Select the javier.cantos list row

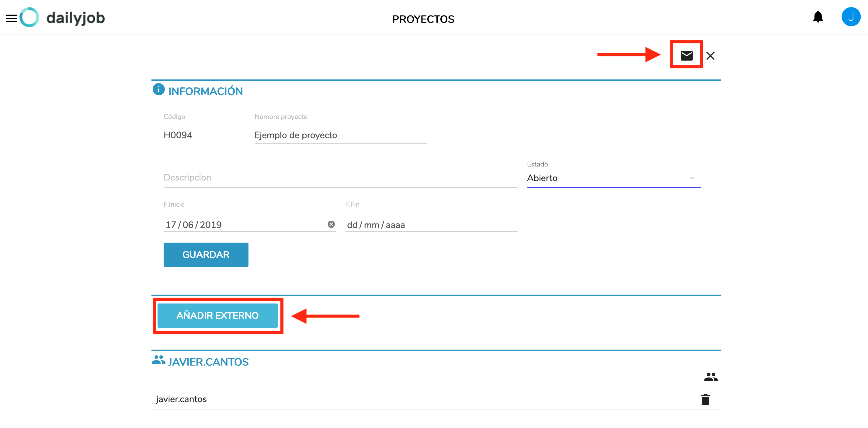click(x=436, y=399)
